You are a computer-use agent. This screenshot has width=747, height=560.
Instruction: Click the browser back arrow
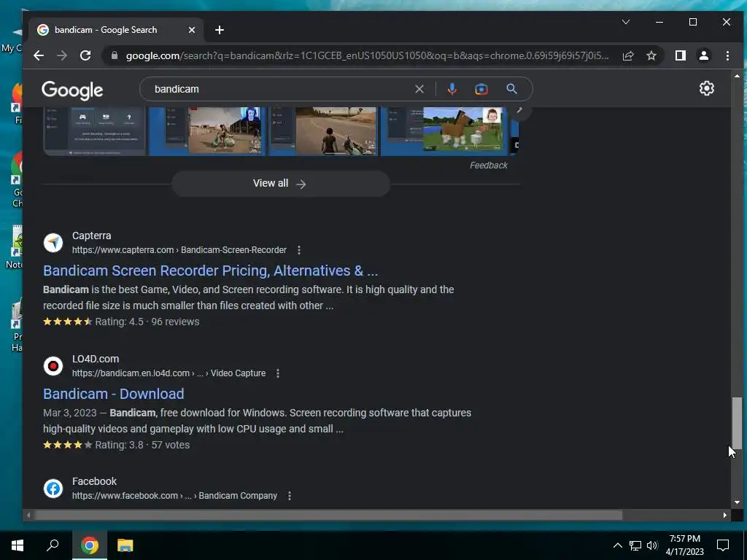[39, 55]
